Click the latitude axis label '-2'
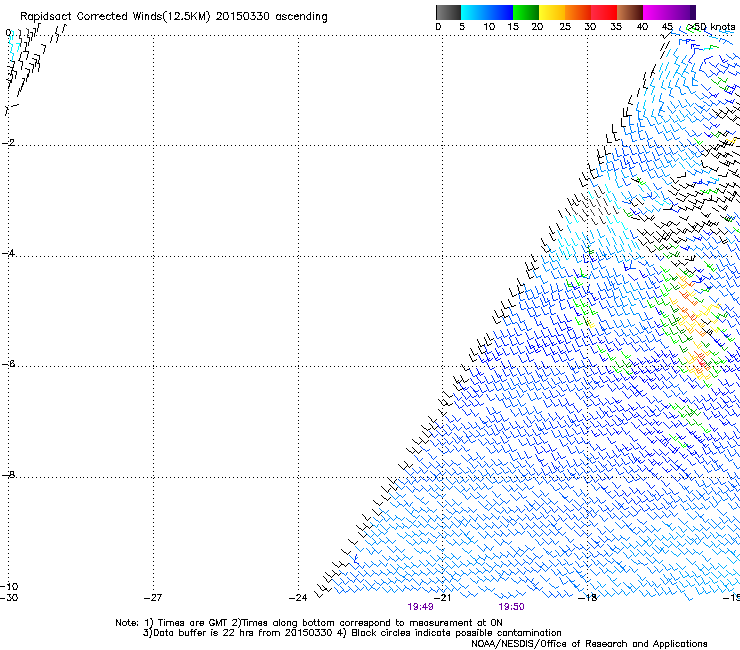This screenshot has width=740, height=650. 8,143
